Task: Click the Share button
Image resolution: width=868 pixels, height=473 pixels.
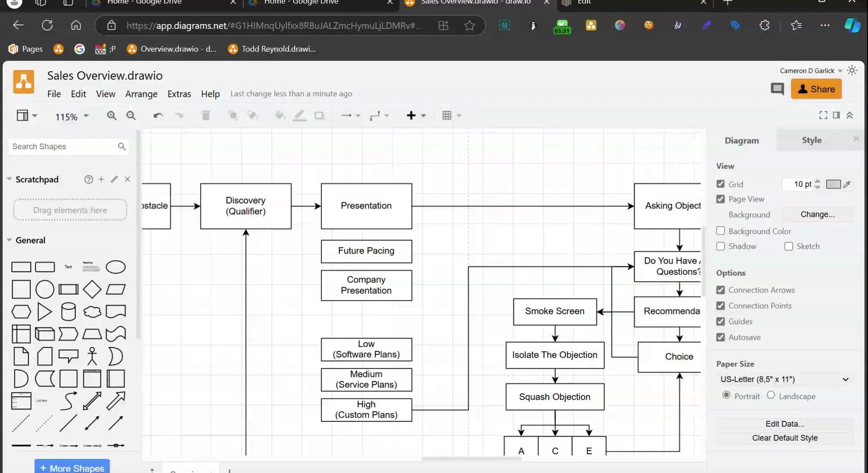Action: tap(816, 89)
